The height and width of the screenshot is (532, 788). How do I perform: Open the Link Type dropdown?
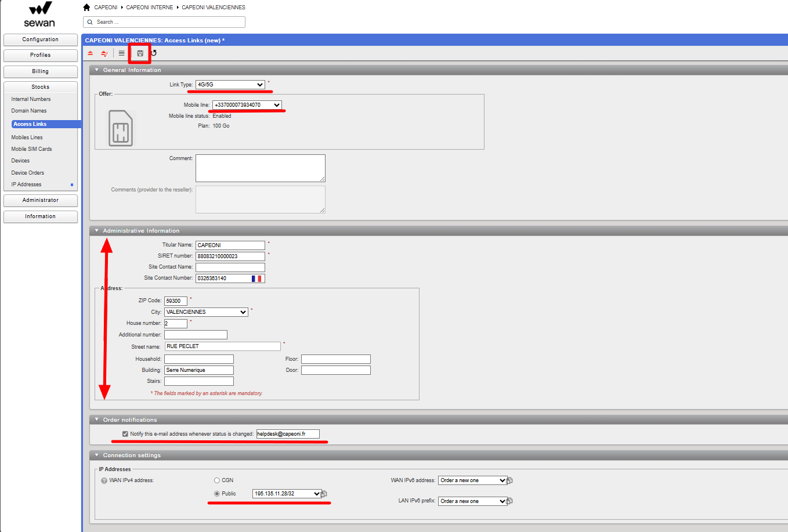(x=230, y=85)
